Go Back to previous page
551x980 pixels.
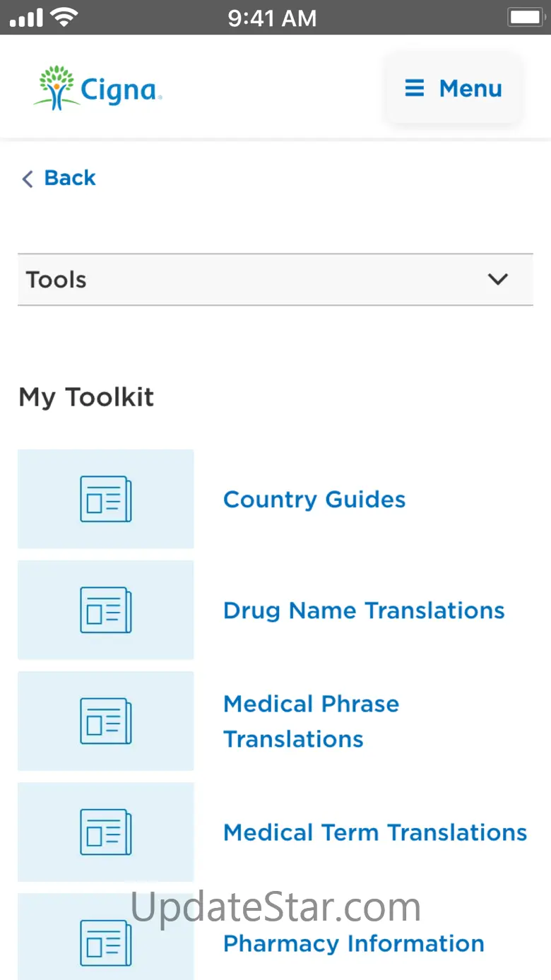(x=69, y=178)
